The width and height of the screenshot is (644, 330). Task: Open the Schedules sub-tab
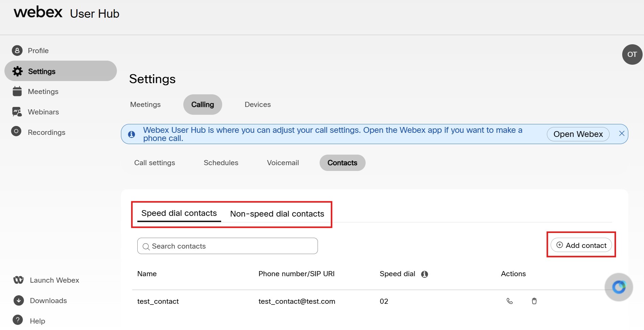(221, 163)
